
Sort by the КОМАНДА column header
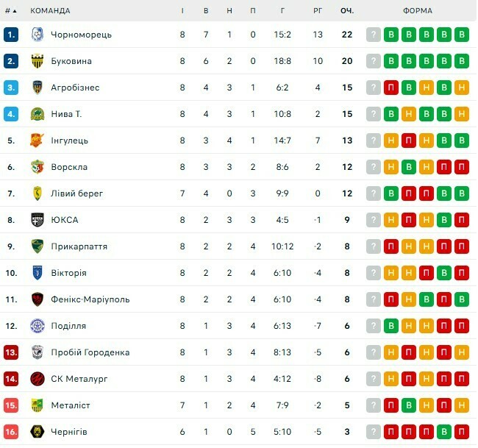50,10
